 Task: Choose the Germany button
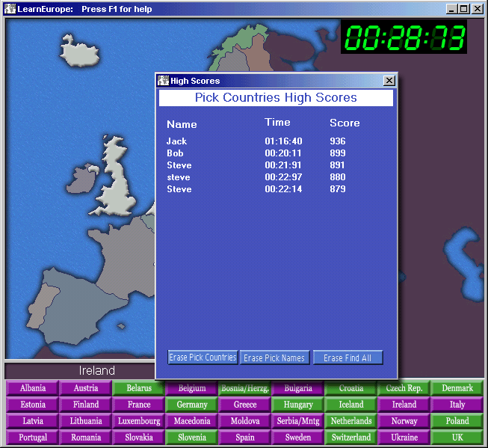(192, 405)
